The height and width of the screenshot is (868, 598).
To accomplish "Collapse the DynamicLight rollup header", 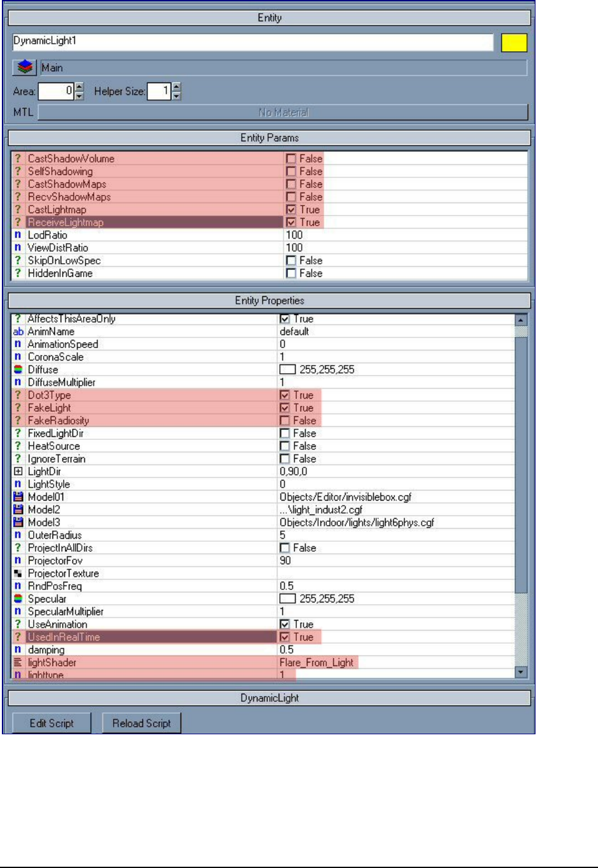I will pyautogui.click(x=269, y=698).
